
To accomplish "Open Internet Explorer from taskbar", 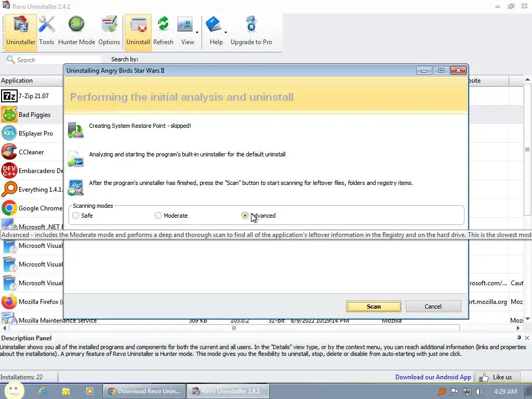I will point(42,391).
